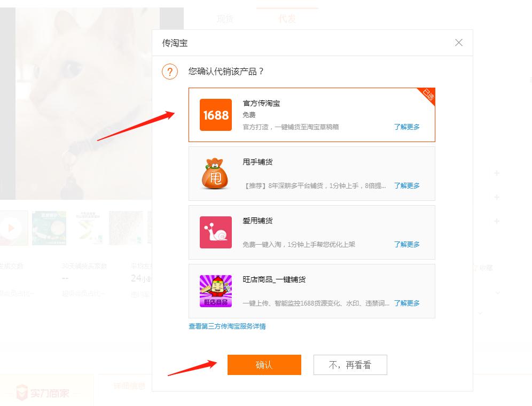
Task: Select the 官方传淘宝 service card
Action: 312,114
